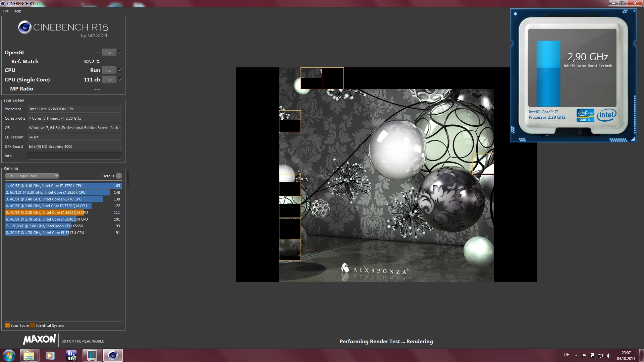Expand the ranking Details arrow
644x362 pixels.
pos(119,176)
